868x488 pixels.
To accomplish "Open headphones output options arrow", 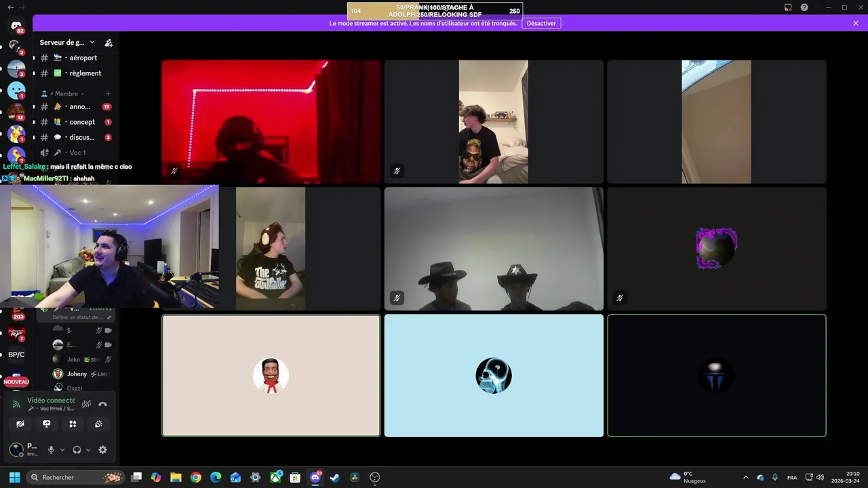I will pos(88,449).
